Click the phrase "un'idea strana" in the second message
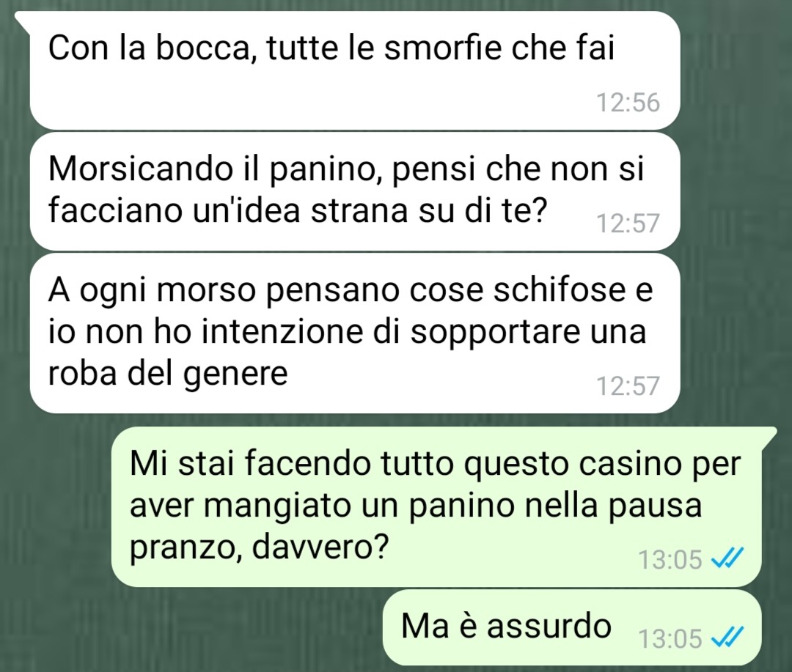 (299, 210)
